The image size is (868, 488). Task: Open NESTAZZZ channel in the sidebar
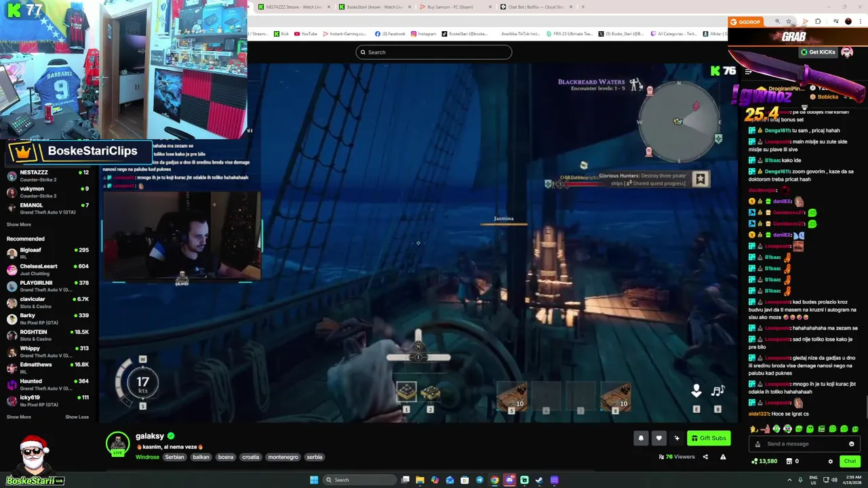click(47, 176)
